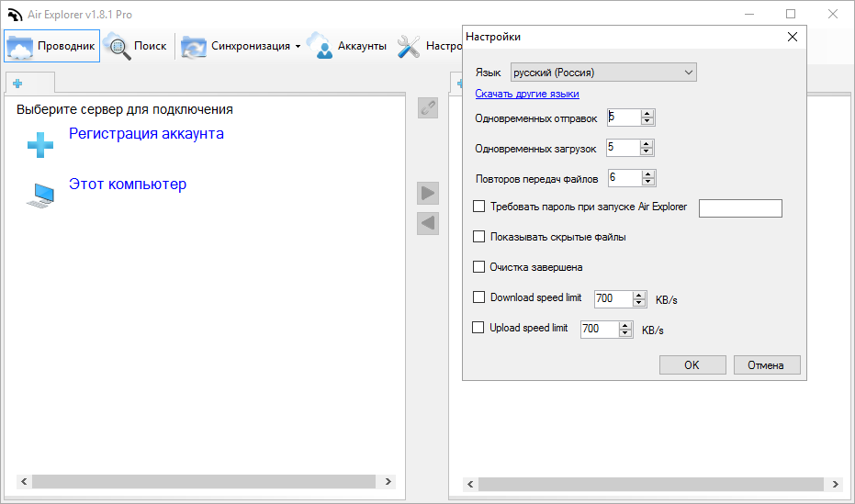This screenshot has width=855, height=504.
Task: Increase Одновременных загрузок value
Action: (647, 144)
